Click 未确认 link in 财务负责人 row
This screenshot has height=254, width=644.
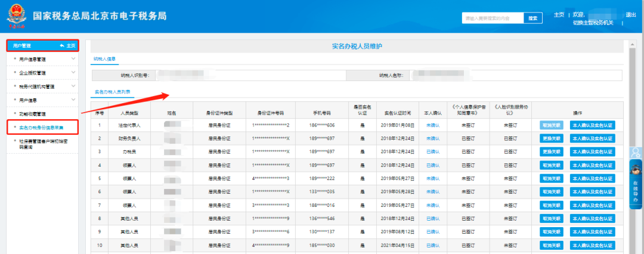tap(433, 138)
